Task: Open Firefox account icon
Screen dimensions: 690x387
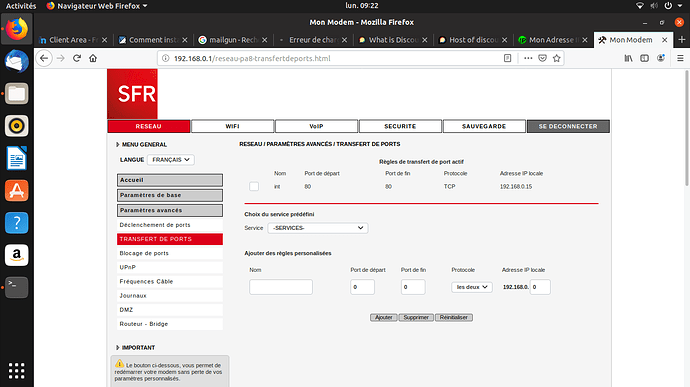Action: pos(661,58)
